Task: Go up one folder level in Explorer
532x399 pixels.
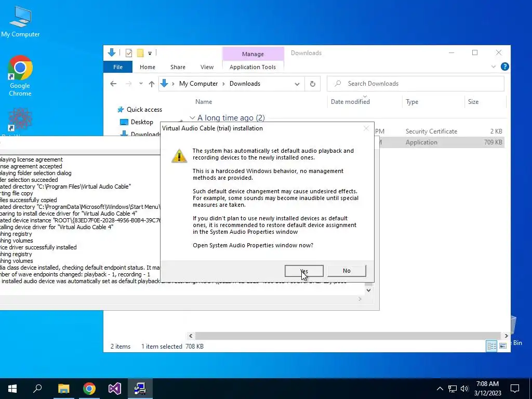Action: [x=152, y=84]
